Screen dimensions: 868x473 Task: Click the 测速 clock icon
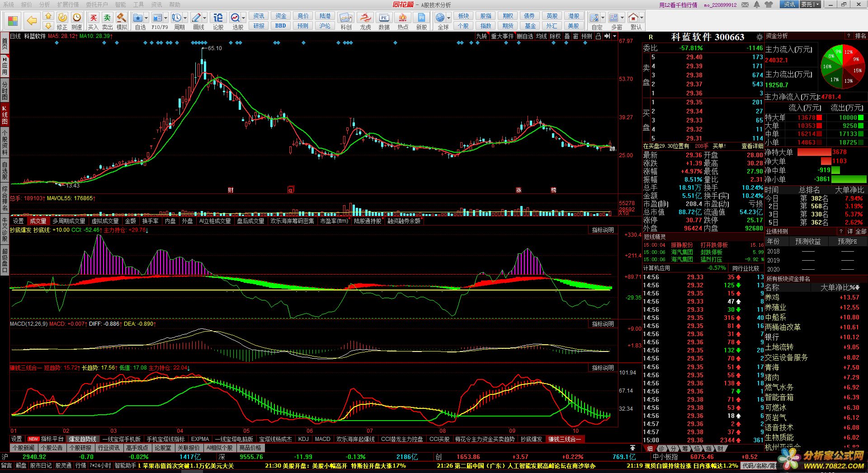(77, 18)
